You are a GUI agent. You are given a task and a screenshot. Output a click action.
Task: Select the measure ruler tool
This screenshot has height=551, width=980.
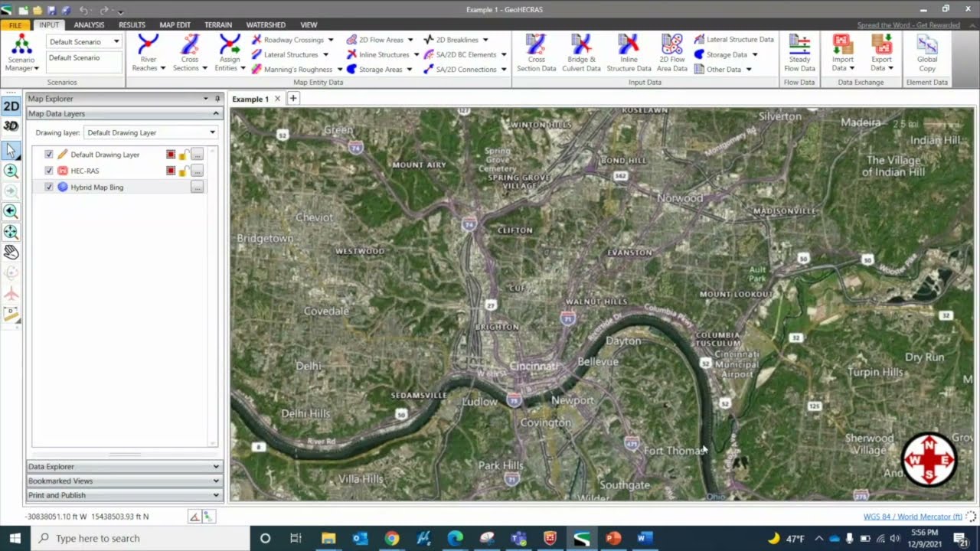click(11, 313)
